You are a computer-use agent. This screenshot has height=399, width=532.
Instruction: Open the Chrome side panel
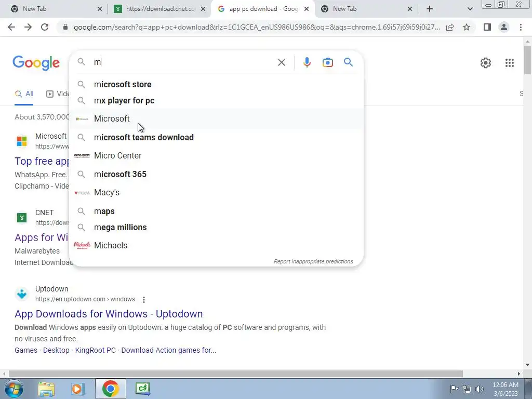coord(487,27)
